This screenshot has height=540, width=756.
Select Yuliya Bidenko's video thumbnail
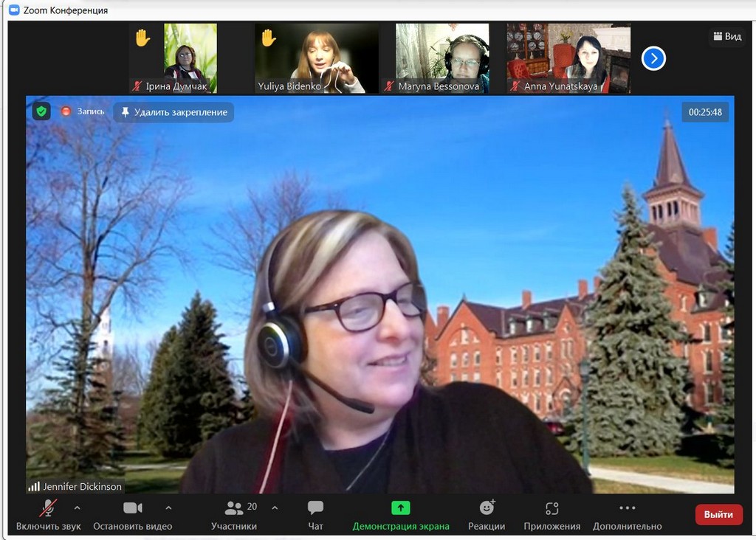[317, 58]
